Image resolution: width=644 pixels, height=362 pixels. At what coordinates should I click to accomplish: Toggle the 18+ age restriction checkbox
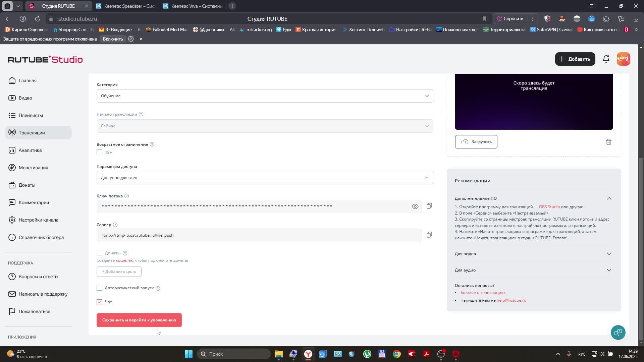click(x=99, y=153)
